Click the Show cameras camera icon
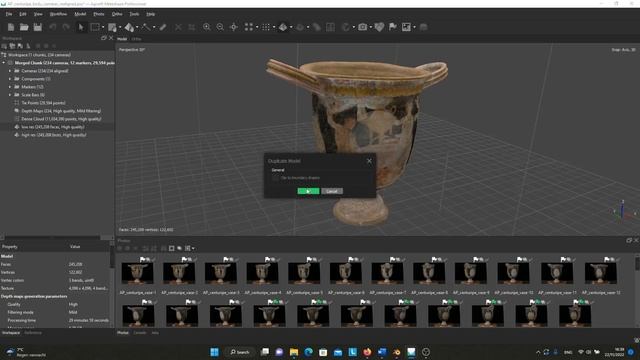The width and height of the screenshot is (640, 360). [x=362, y=27]
